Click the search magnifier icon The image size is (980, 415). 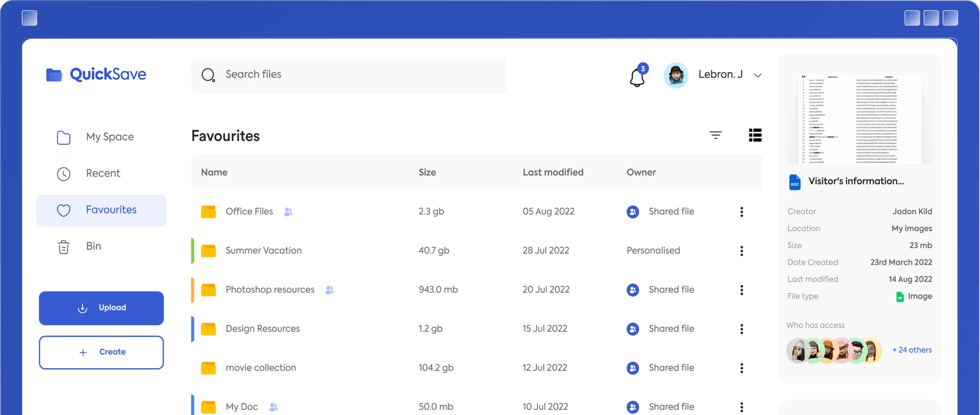point(208,75)
